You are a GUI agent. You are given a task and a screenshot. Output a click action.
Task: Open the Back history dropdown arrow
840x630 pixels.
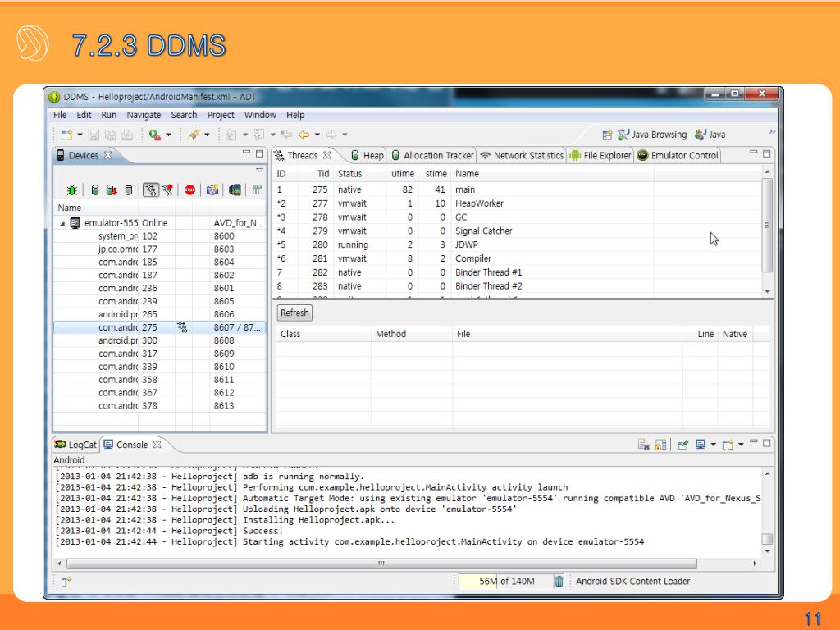(x=317, y=135)
